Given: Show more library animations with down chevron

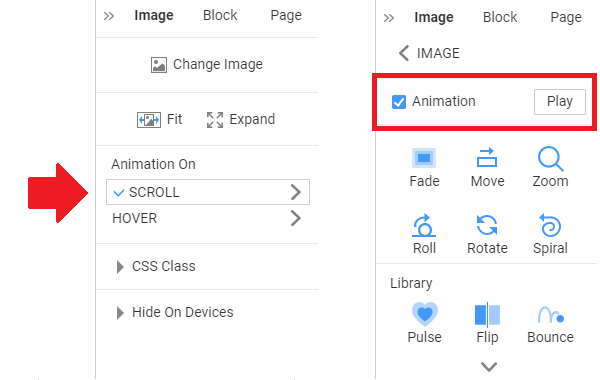Looking at the screenshot, I should [x=489, y=367].
